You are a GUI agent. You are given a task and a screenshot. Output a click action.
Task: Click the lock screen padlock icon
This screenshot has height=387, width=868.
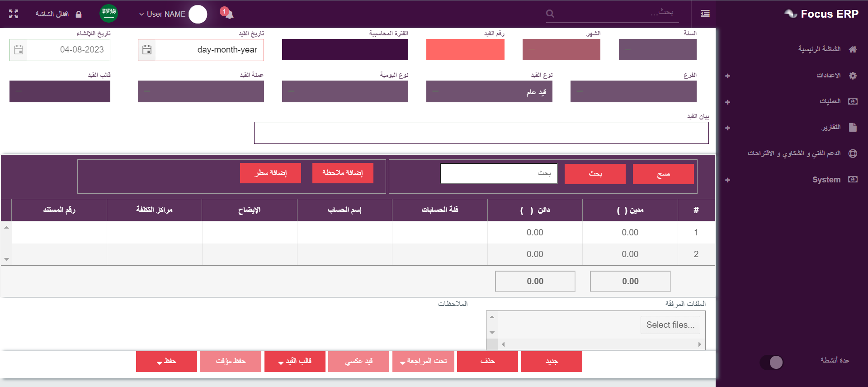click(x=79, y=14)
